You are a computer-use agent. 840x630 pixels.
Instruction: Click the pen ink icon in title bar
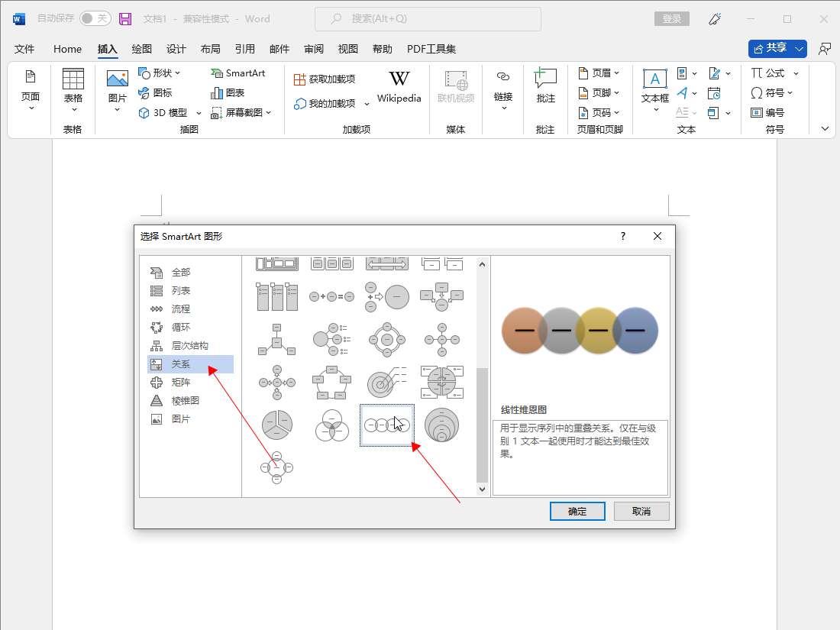coord(715,19)
